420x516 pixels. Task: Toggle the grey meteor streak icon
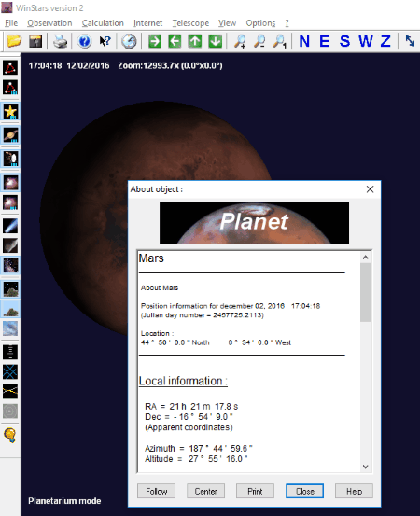click(x=10, y=245)
